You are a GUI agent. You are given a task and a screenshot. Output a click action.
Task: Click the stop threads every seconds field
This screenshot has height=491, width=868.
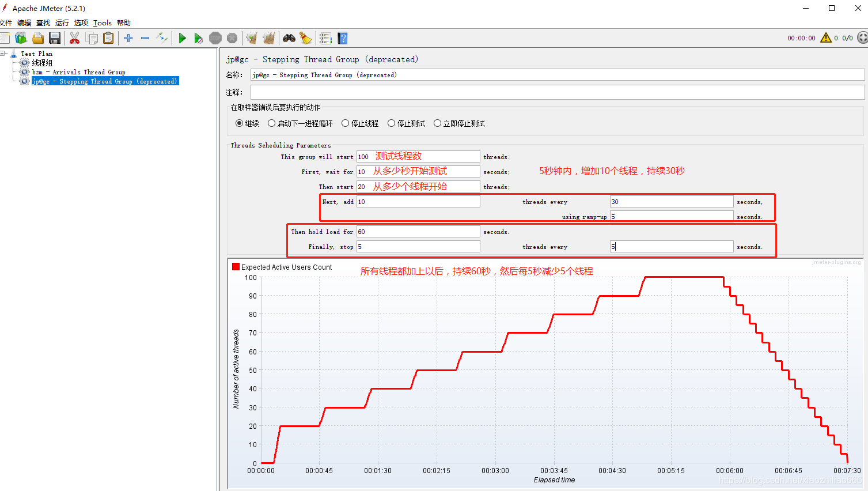[672, 247]
